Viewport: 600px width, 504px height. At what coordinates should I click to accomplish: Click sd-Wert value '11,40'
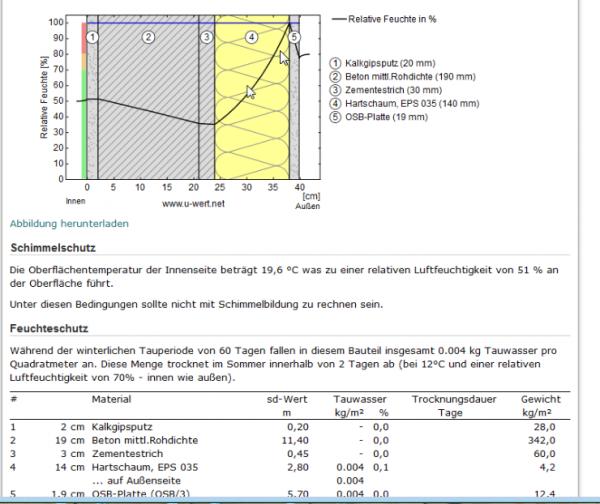295,440
